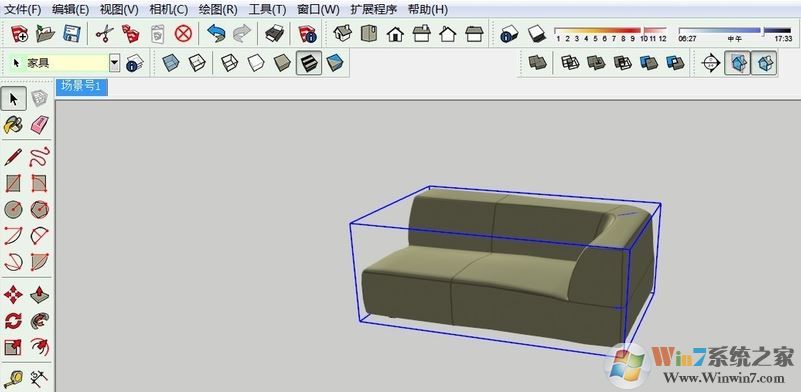Toggle X-ray face style
Viewport: 801px width, 392px height.
click(171, 63)
